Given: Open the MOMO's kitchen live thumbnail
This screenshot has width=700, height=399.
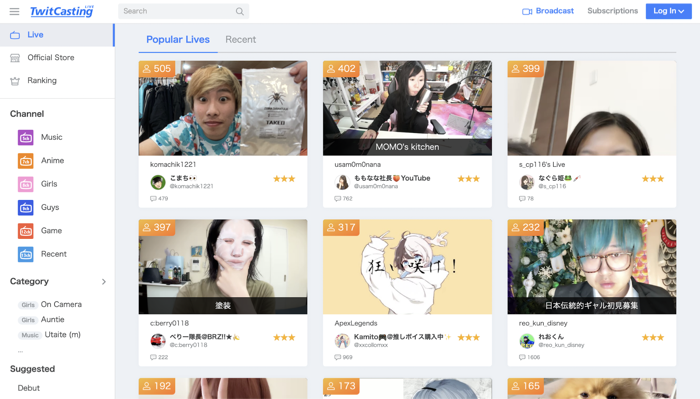Looking at the screenshot, I should tap(407, 108).
